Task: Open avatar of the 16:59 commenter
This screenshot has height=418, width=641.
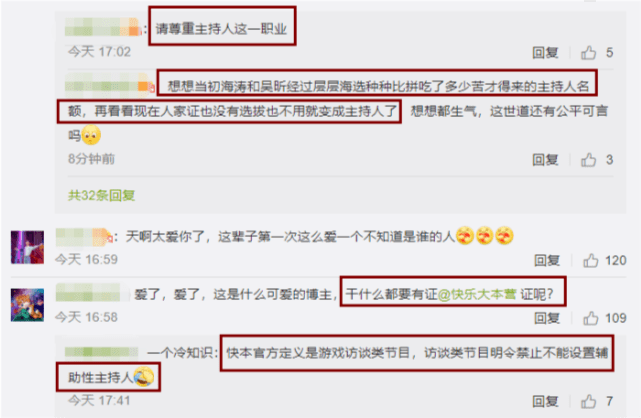Action: pyautogui.click(x=27, y=247)
